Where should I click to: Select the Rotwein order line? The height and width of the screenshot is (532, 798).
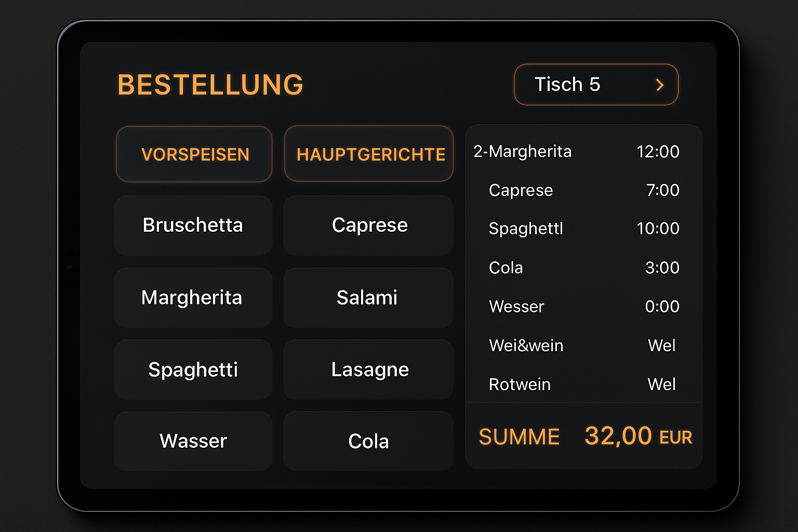point(577,384)
